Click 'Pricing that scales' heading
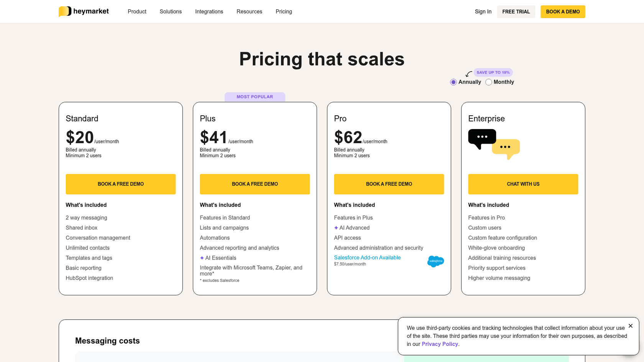Viewport: 644px width, 362px height. tap(322, 59)
